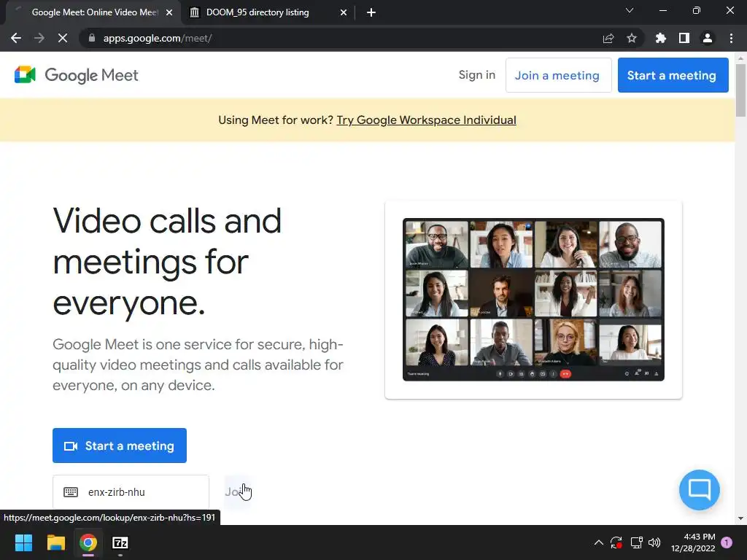Open the Try Google Workspace Individual link

point(426,120)
